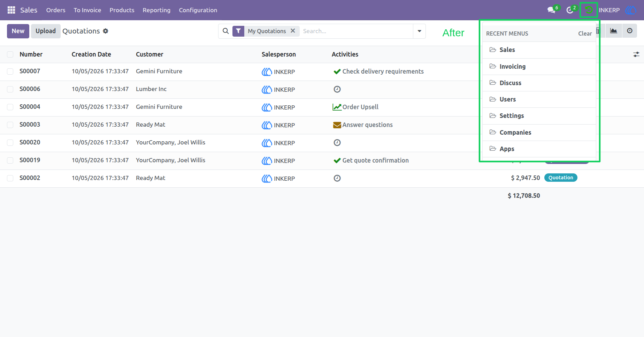Open the Orders menu
Viewport: 644px width, 337px height.
point(56,10)
